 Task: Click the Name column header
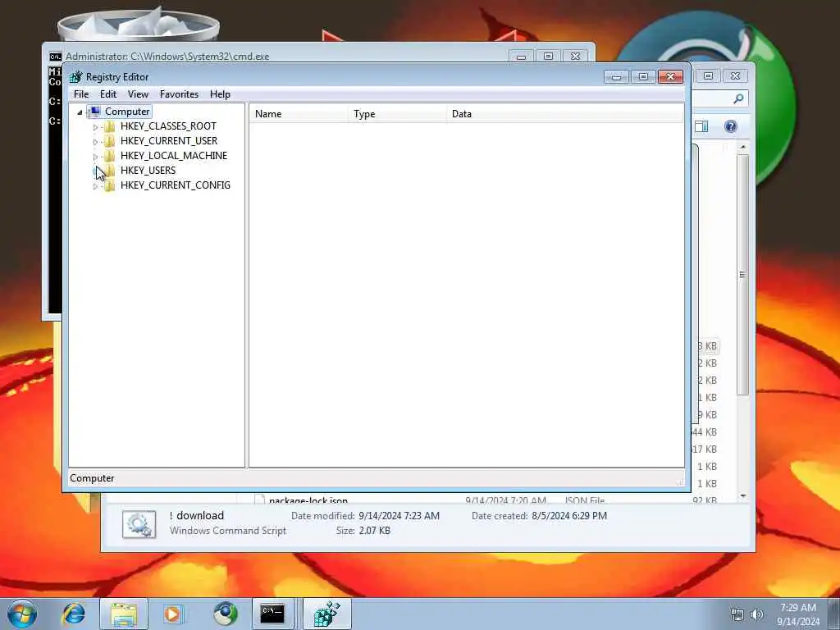click(299, 113)
